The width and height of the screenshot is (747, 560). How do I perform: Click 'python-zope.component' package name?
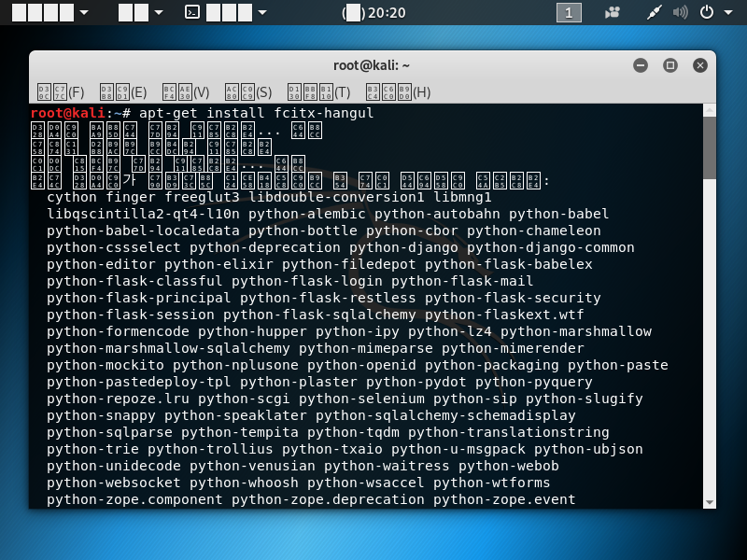134,499
